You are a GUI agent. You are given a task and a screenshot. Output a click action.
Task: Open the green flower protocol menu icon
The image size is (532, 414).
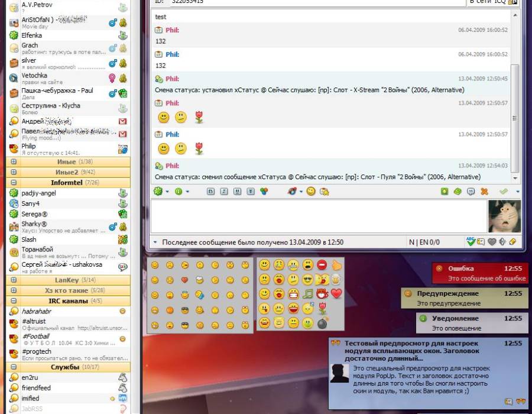coord(158,192)
